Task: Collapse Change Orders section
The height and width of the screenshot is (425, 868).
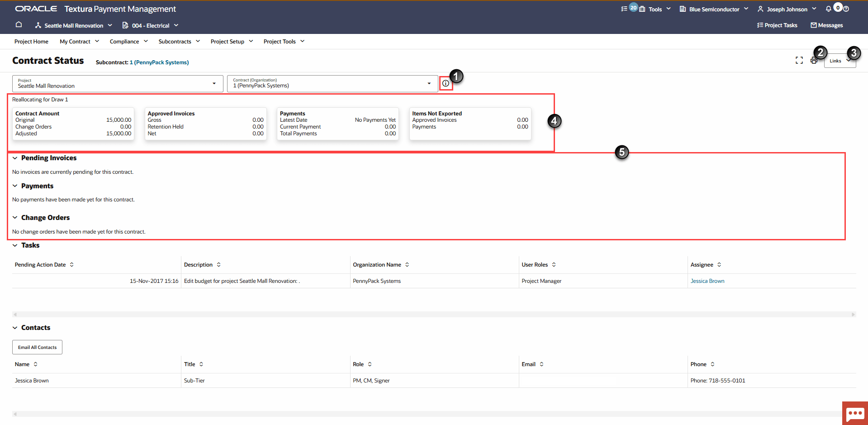Action: coord(15,218)
